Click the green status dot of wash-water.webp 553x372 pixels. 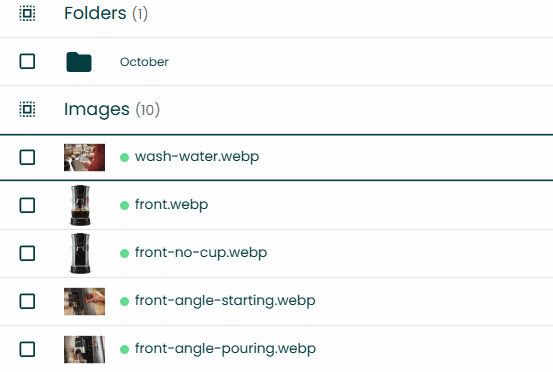pos(124,157)
